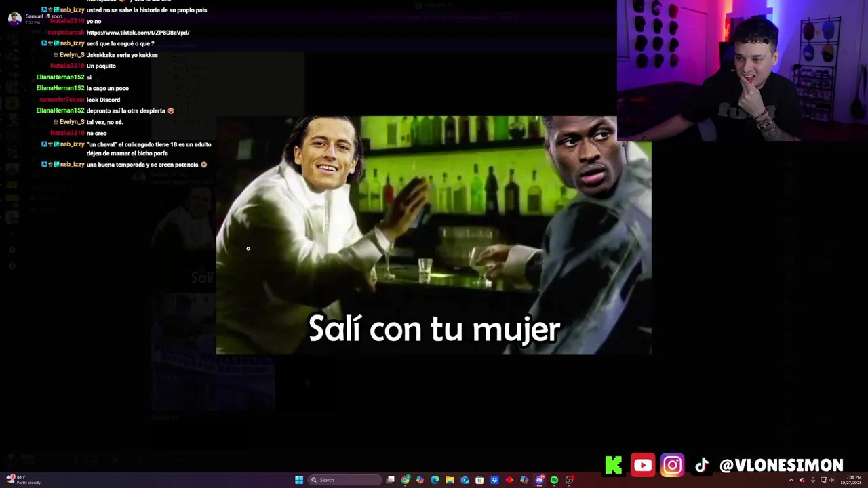Click chat message 'será que la cagué o que ?'
Screen dimensions: 868x488
[121, 43]
